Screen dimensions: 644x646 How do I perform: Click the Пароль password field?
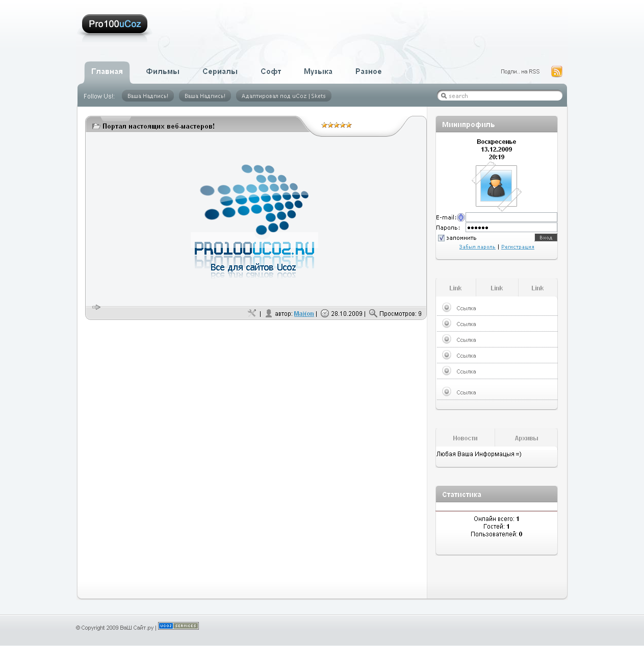511,228
